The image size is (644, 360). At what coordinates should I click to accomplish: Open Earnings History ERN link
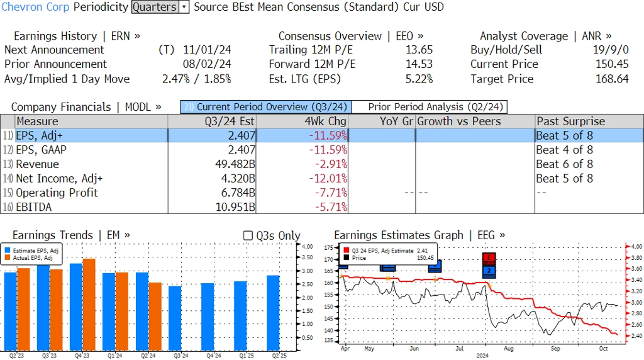(x=77, y=36)
